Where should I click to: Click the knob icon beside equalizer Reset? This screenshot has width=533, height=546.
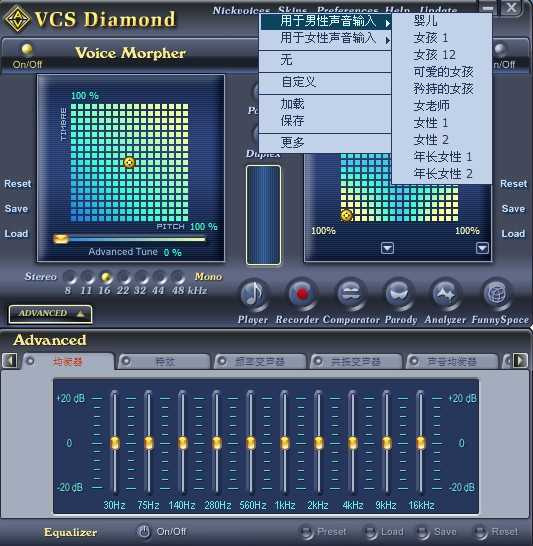point(480,532)
